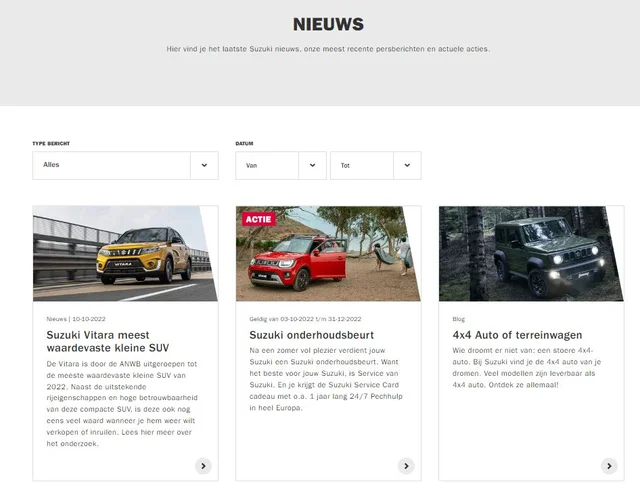Click the chevron of the Van field

[312, 165]
